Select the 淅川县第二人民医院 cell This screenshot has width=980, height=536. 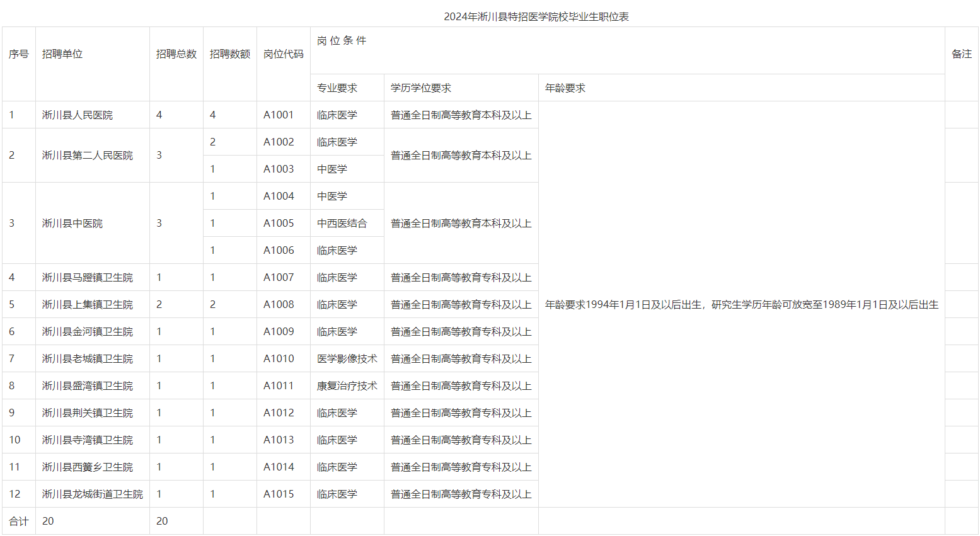point(88,156)
